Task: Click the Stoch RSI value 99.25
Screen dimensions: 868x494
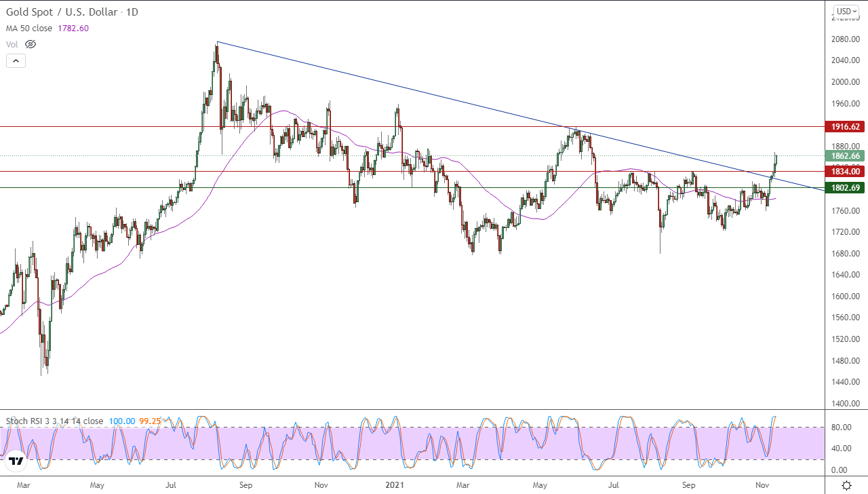Action: 150,421
